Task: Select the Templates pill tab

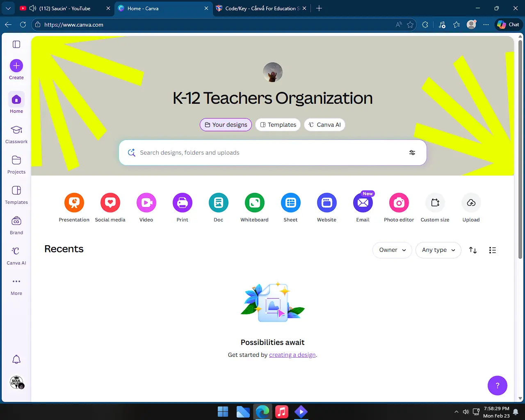Action: click(278, 125)
